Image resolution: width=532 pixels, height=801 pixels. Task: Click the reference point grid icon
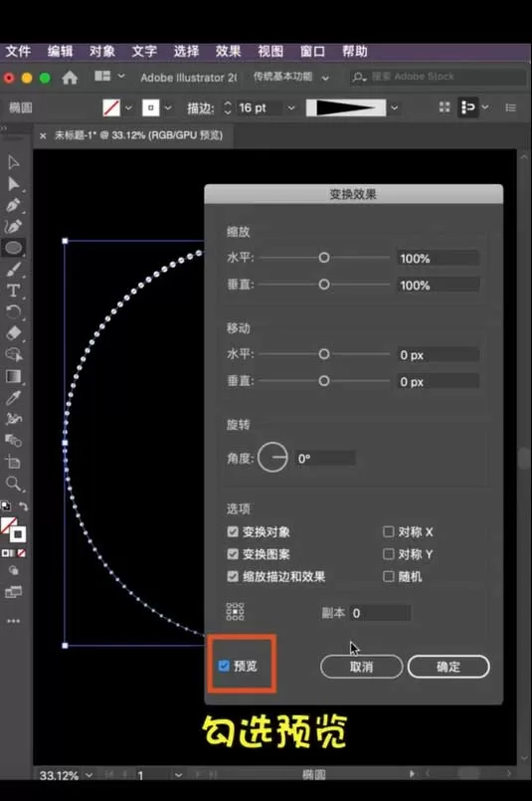pos(236,611)
